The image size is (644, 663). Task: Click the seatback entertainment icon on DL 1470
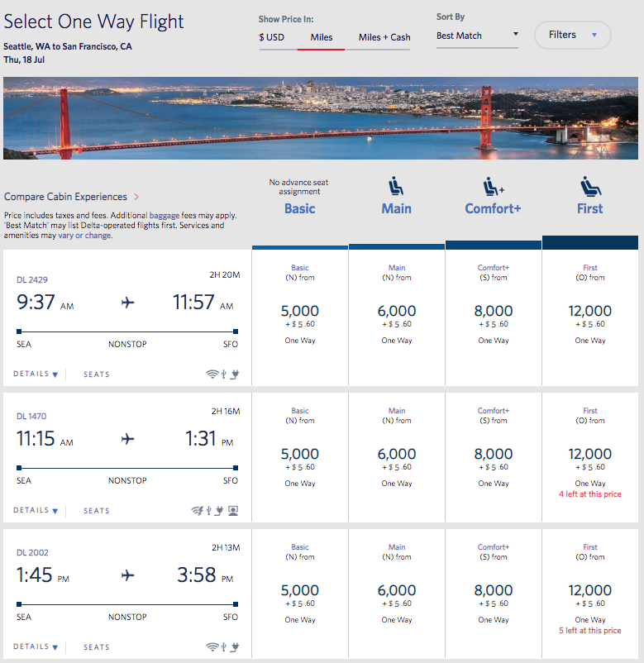click(x=234, y=510)
